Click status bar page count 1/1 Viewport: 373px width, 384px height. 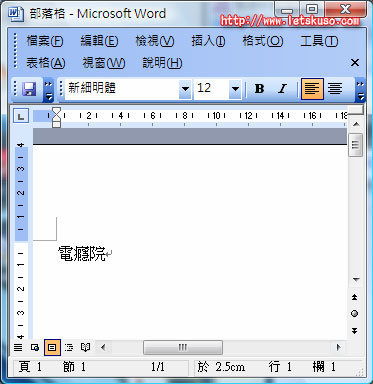[x=157, y=367]
